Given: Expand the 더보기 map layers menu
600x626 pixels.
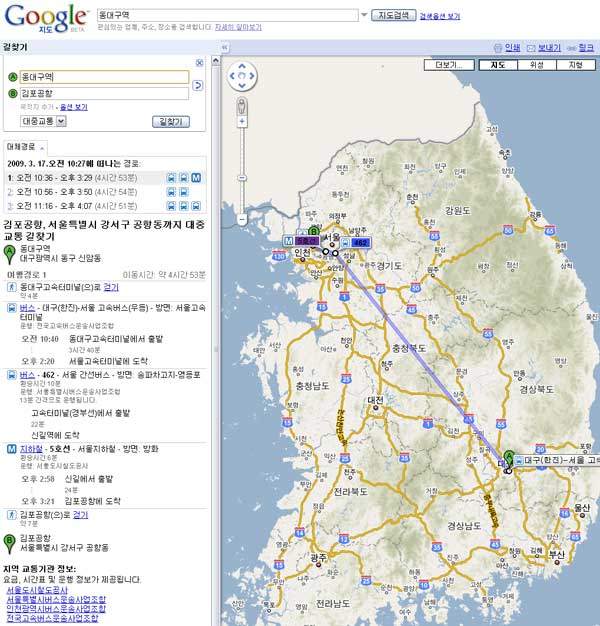Looking at the screenshot, I should coord(446,64).
